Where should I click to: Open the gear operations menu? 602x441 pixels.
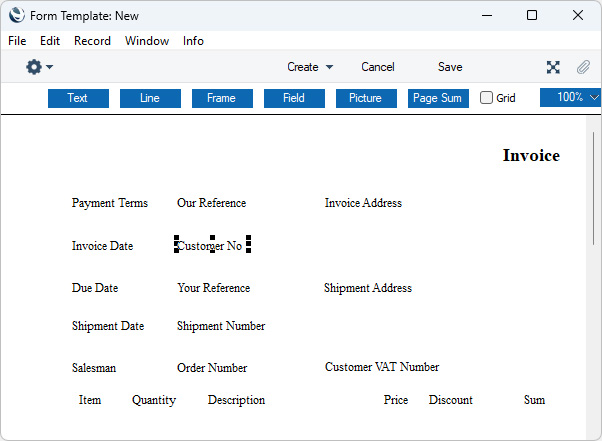pyautogui.click(x=34, y=67)
